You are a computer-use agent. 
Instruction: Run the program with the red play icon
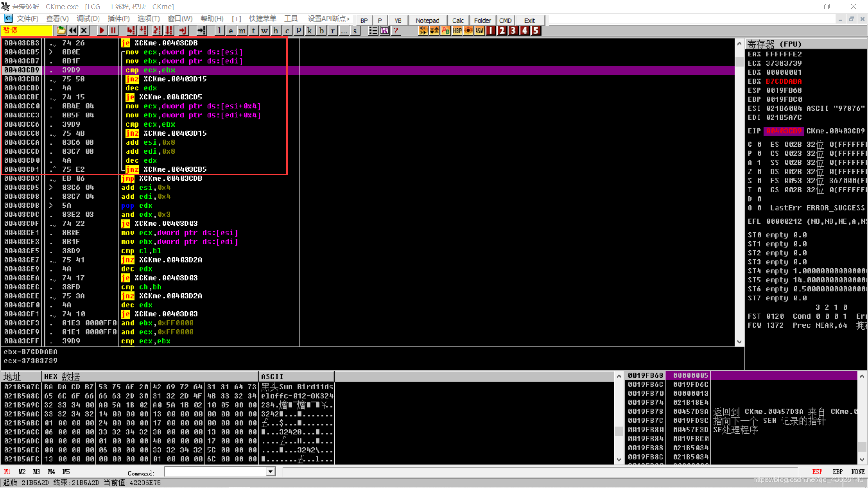pyautogui.click(x=102, y=30)
